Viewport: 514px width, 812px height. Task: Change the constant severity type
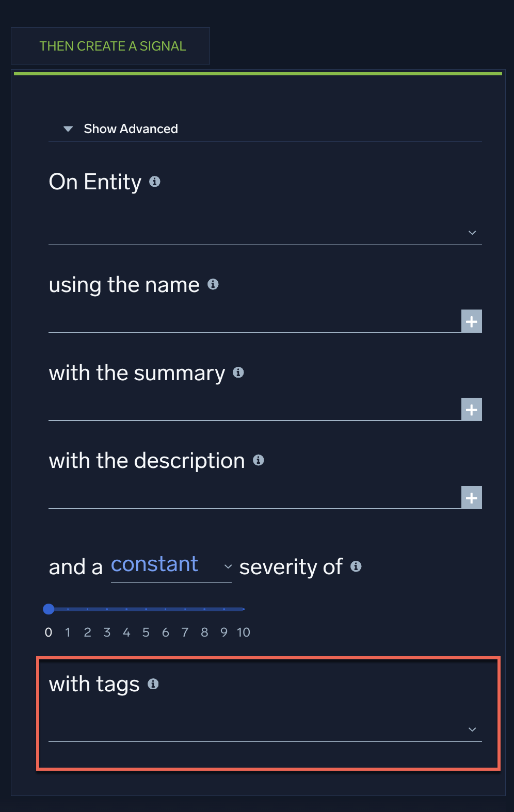[x=229, y=566]
